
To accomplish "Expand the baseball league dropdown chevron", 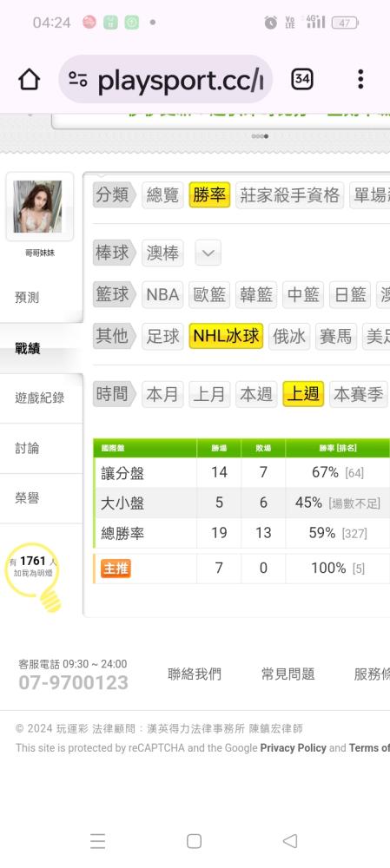I will point(208,253).
